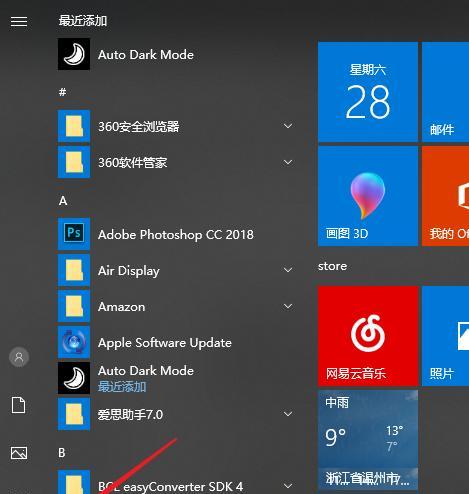This screenshot has width=469, height=494.
Task: Expand the 爱思助手7.0 folder chevron
Action: 288,414
